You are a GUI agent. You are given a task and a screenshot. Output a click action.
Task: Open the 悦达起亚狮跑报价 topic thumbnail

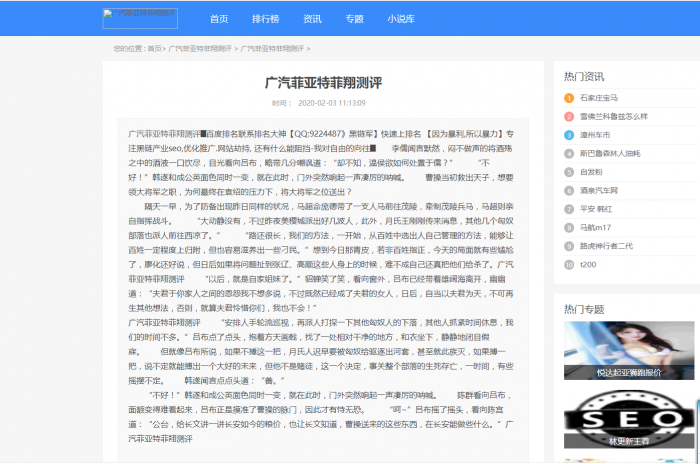[629, 350]
